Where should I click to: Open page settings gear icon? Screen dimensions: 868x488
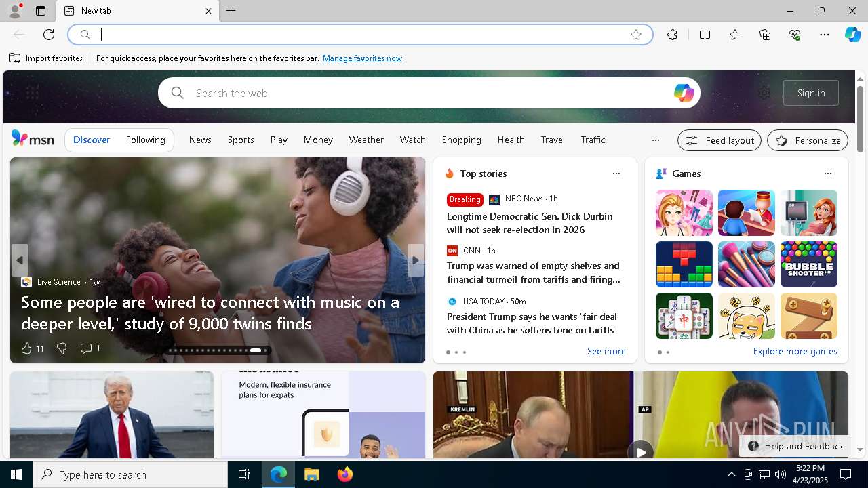pos(764,93)
